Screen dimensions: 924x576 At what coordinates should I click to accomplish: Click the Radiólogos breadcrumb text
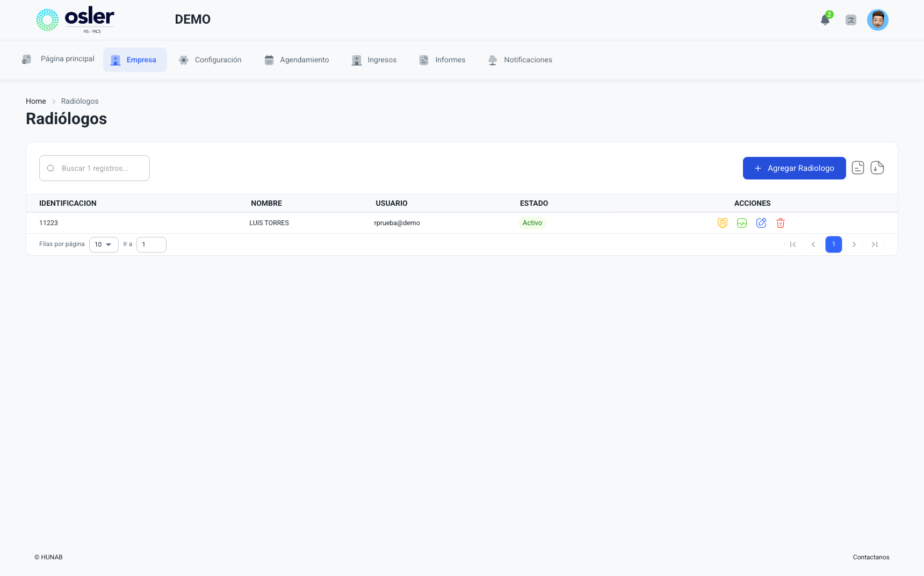pos(80,101)
